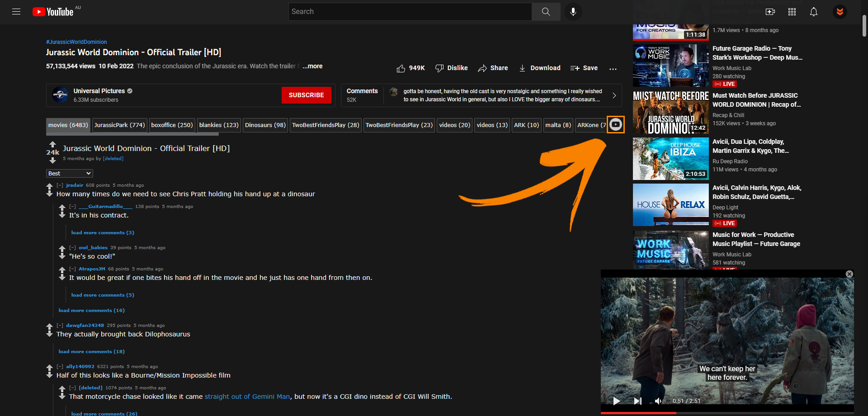Click the Search input field
Screen dimensions: 868x416
pos(410,12)
